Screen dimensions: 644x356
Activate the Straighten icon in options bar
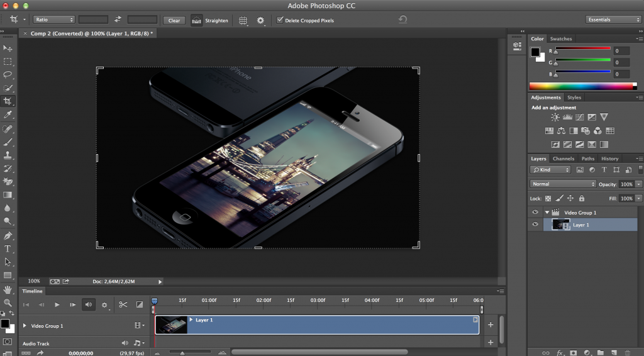pos(197,20)
